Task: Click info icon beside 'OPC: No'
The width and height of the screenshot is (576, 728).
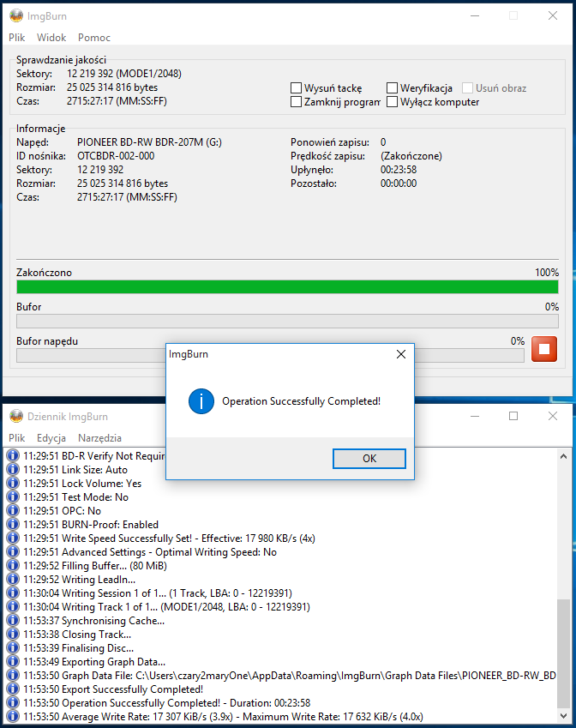Action: tap(13, 511)
